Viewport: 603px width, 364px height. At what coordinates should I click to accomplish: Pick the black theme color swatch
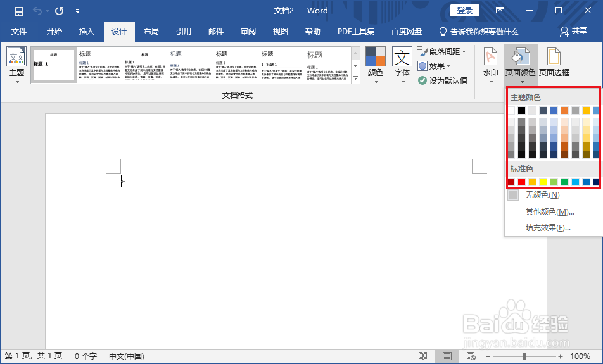click(521, 111)
